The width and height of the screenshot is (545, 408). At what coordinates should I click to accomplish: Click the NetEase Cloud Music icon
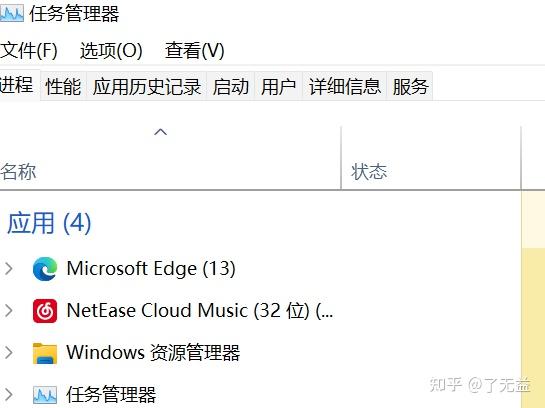pos(45,311)
